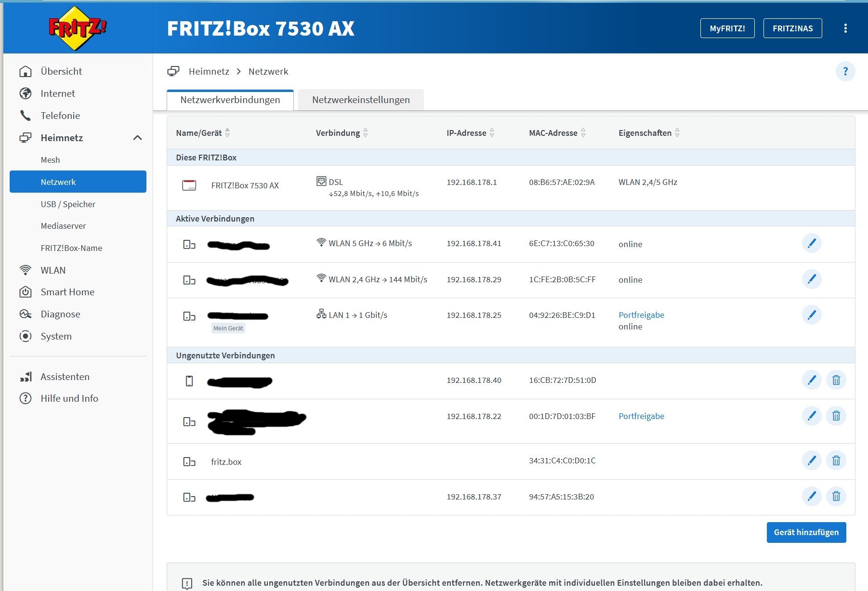Edit unused device 192.168.178.37
The image size is (868, 591).
tap(812, 496)
